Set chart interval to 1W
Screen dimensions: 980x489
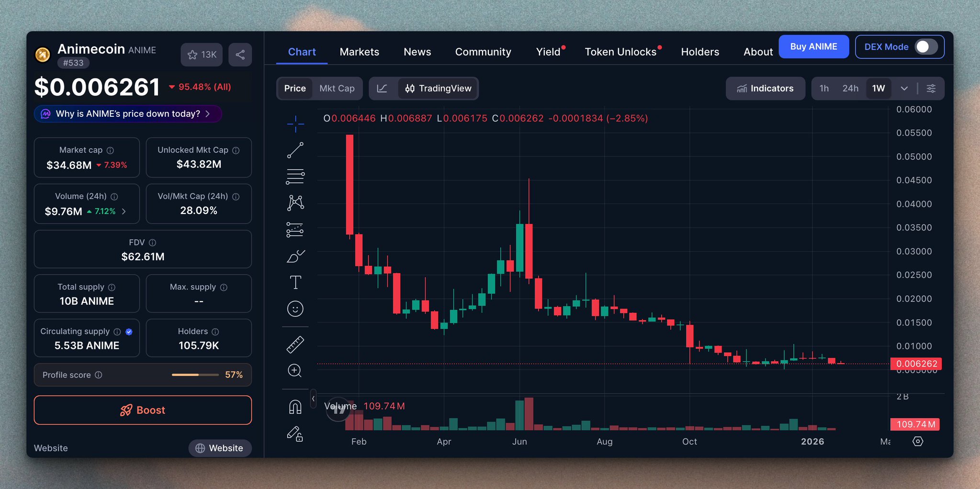coord(879,89)
